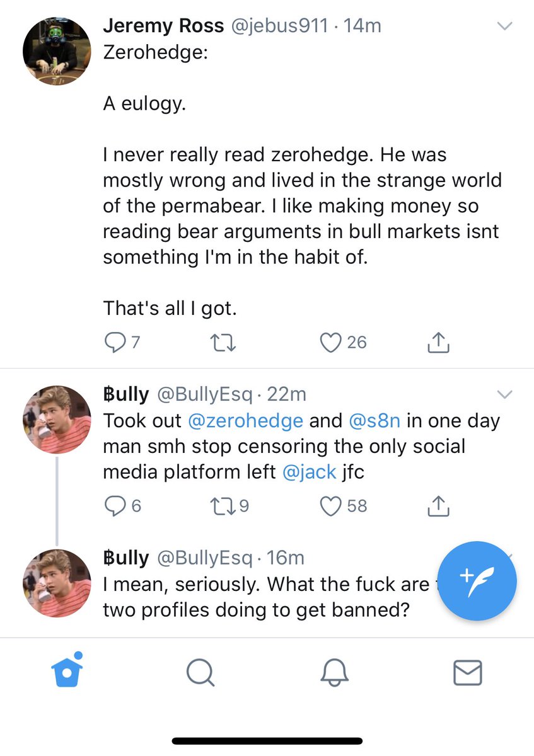Screen dimensions: 534x756
Task: Open the Notifications bell tab
Action: [334, 672]
